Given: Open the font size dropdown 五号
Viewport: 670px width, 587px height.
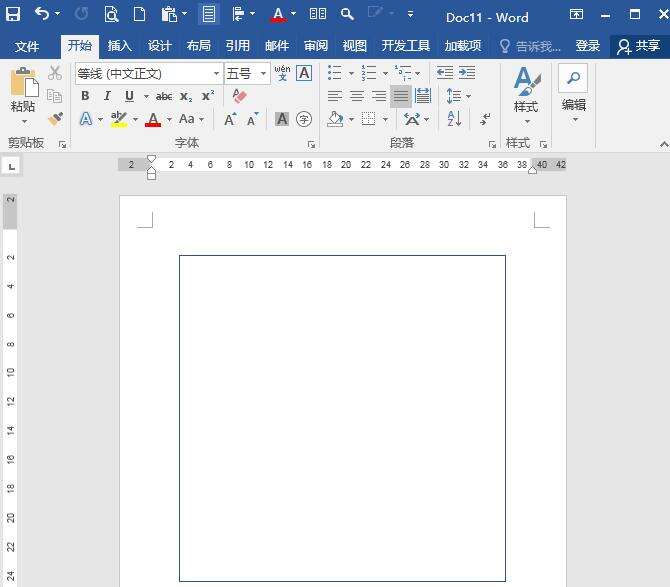Looking at the screenshot, I should coord(264,73).
